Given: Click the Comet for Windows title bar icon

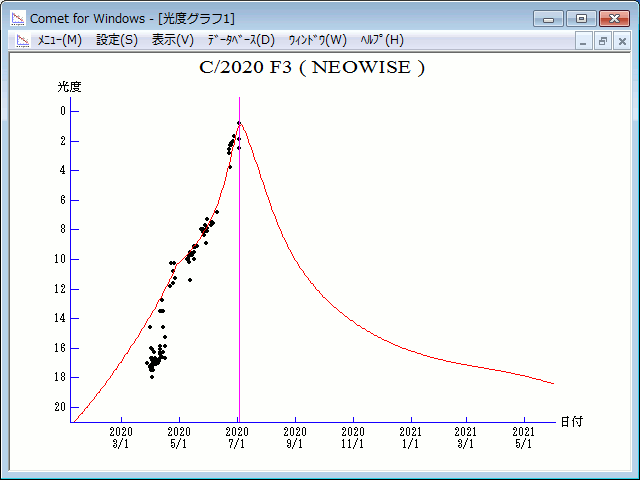Looking at the screenshot, I should pos(18,18).
